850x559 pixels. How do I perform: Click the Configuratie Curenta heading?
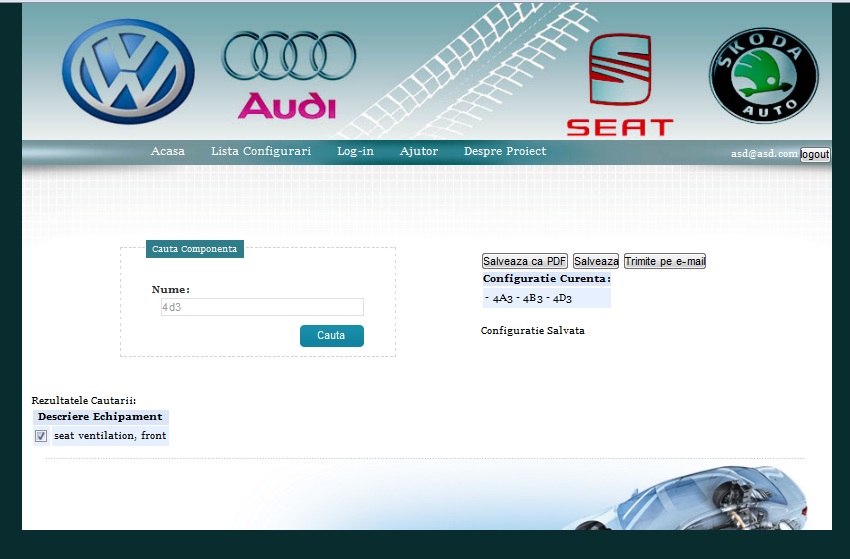click(x=546, y=279)
